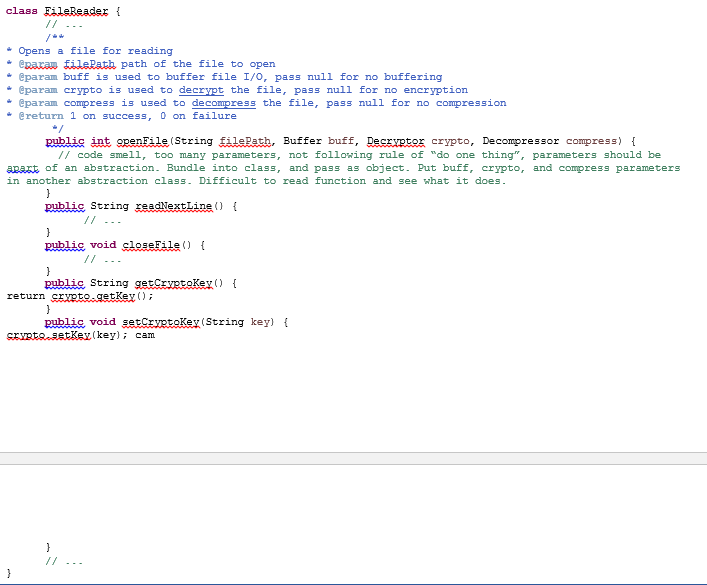707x585 pixels.
Task: Click the readNextLine method name
Action: (174, 206)
